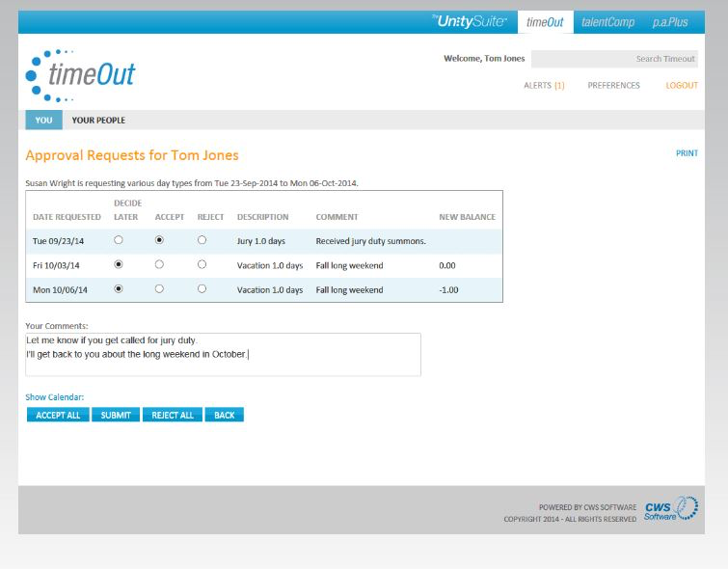Click the new balance value '0.00'
The height and width of the screenshot is (569, 728).
point(447,265)
